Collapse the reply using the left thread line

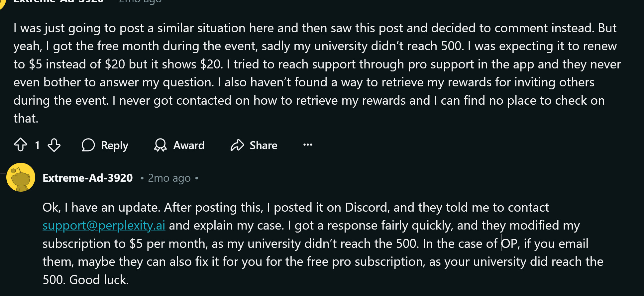point(3,173)
